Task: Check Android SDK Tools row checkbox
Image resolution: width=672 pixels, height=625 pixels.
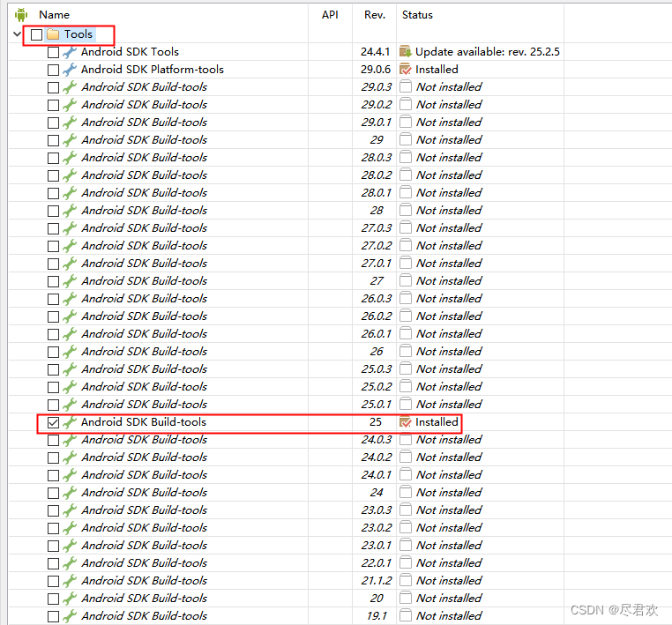Action: coord(53,52)
